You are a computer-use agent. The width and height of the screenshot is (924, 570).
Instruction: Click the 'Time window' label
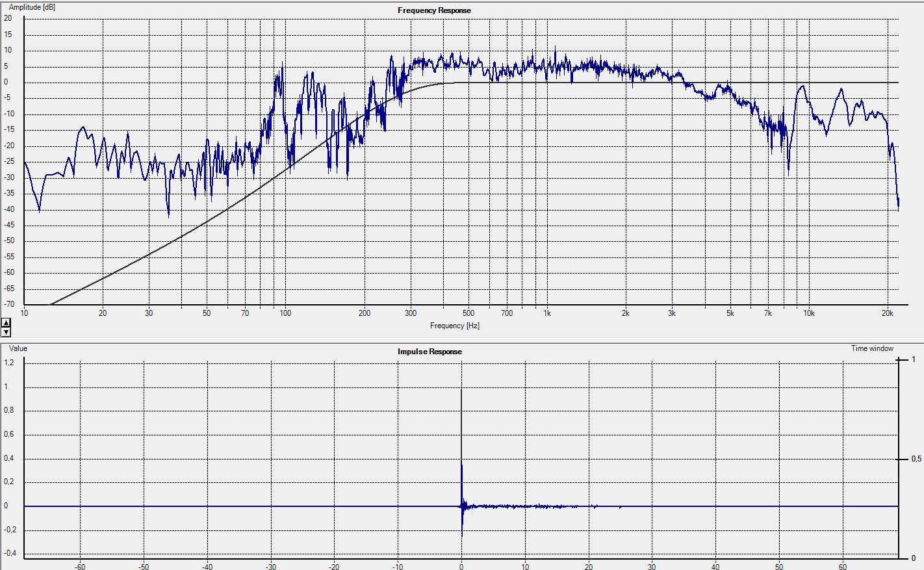872,348
